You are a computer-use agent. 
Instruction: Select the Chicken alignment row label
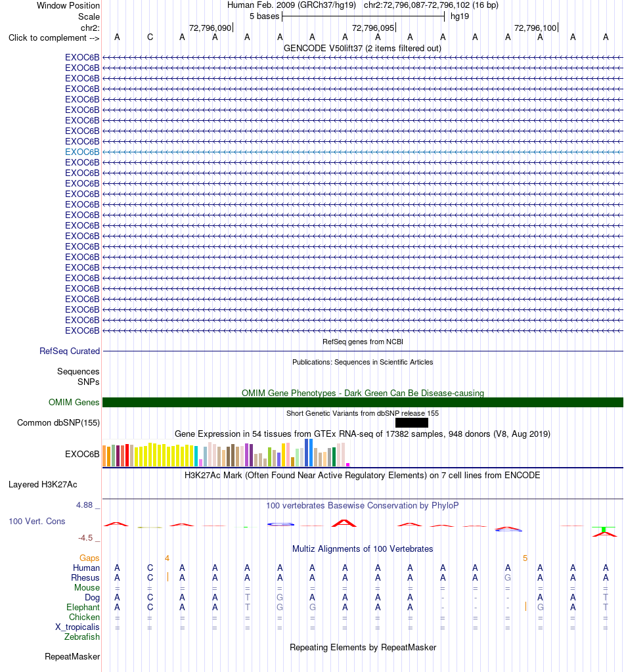[x=85, y=617]
